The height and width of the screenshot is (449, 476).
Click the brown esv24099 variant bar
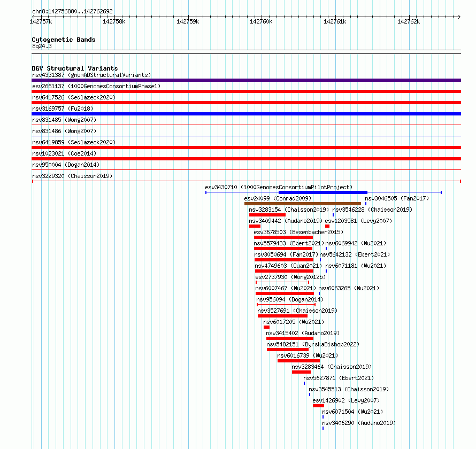pyautogui.click(x=303, y=204)
